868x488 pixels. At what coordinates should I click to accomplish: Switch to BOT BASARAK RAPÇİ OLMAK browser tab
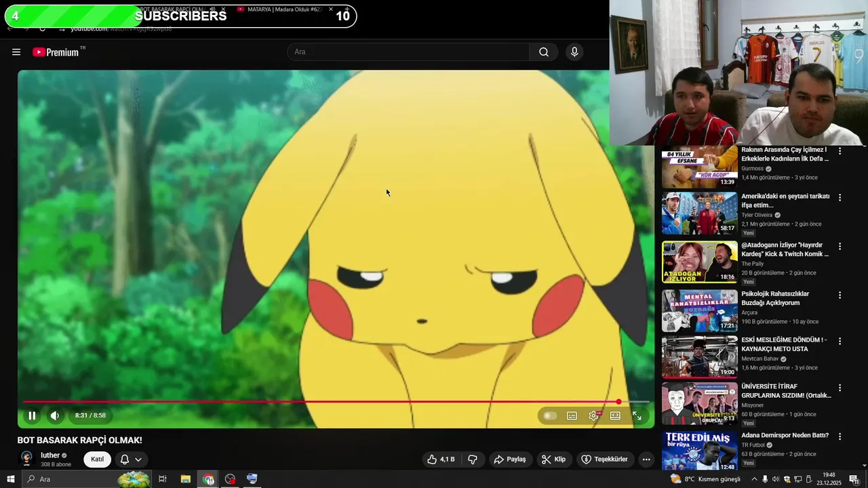pyautogui.click(x=173, y=9)
